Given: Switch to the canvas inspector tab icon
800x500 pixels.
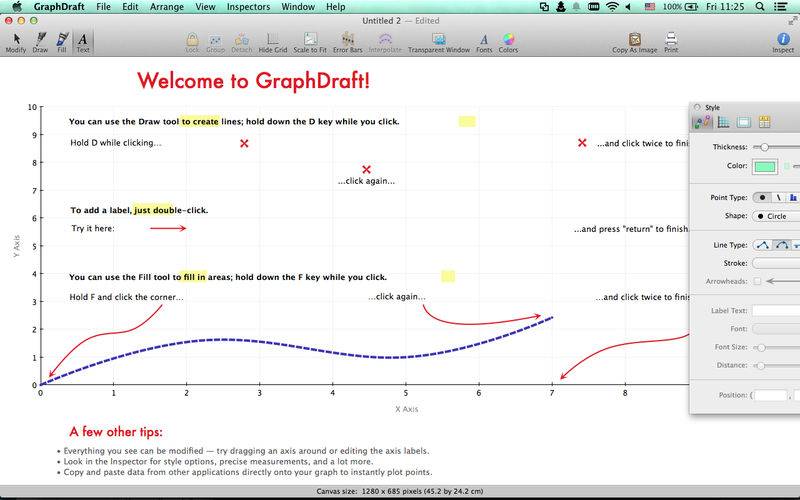Looking at the screenshot, I should 744,122.
